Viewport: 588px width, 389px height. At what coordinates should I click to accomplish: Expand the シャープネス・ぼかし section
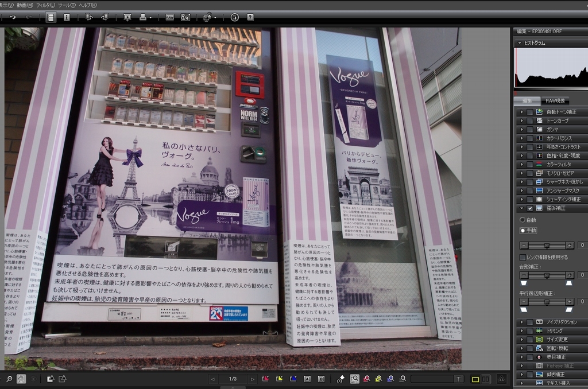click(x=521, y=182)
